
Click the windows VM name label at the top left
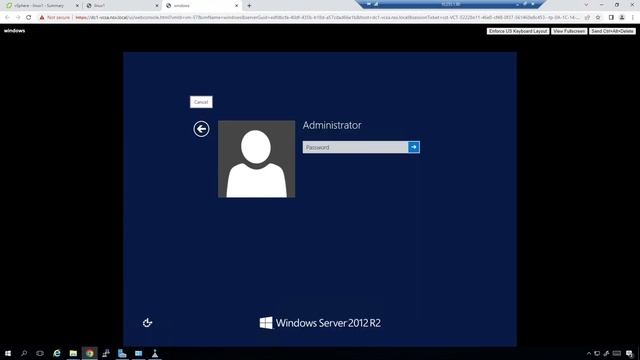[x=14, y=31]
